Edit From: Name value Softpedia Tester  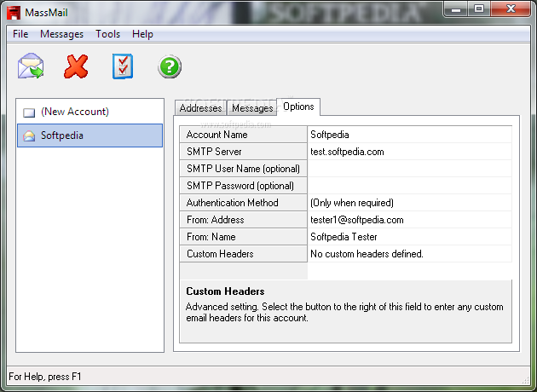410,237
